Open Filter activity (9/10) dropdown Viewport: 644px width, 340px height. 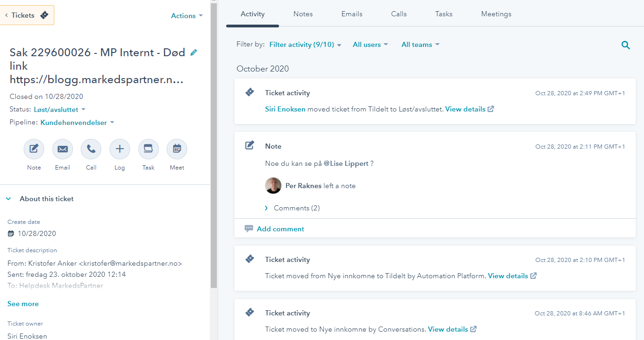(x=305, y=45)
